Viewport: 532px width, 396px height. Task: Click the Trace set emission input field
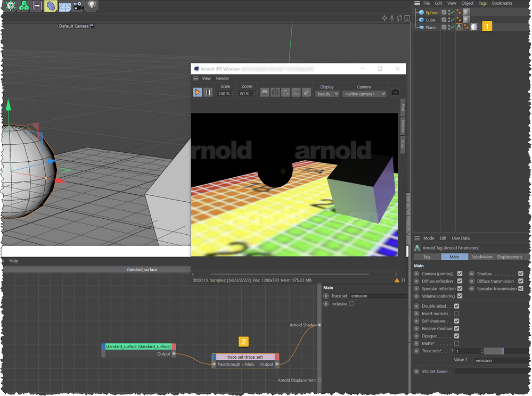tap(378, 296)
